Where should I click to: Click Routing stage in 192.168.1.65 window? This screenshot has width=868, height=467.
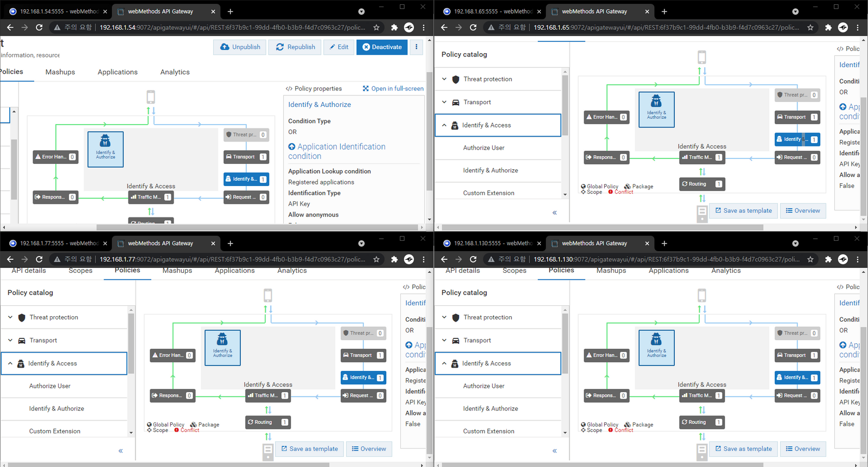pyautogui.click(x=702, y=184)
